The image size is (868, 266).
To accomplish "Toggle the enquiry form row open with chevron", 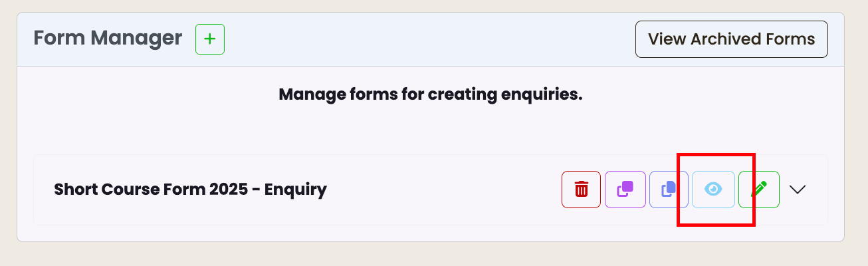I will click(798, 190).
